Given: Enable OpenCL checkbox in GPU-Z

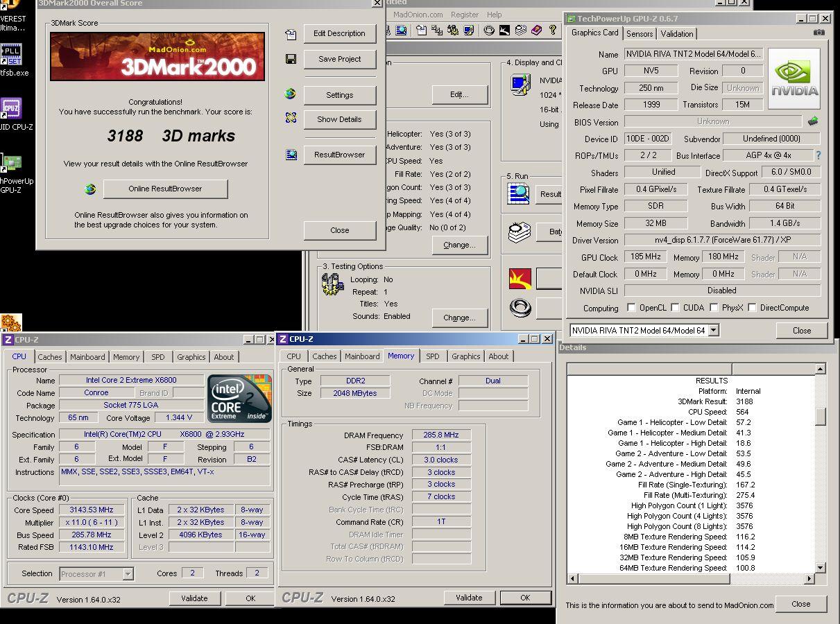Looking at the screenshot, I should 631,307.
